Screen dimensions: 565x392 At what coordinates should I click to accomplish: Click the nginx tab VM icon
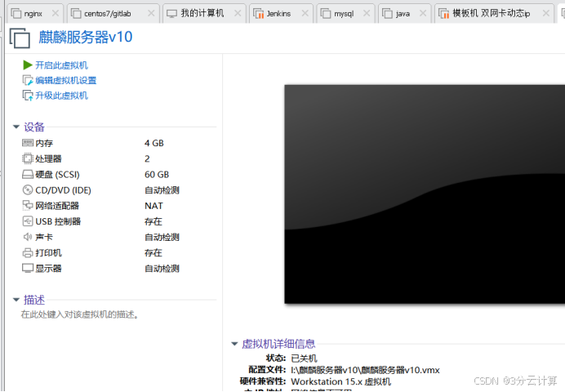pyautogui.click(x=16, y=14)
